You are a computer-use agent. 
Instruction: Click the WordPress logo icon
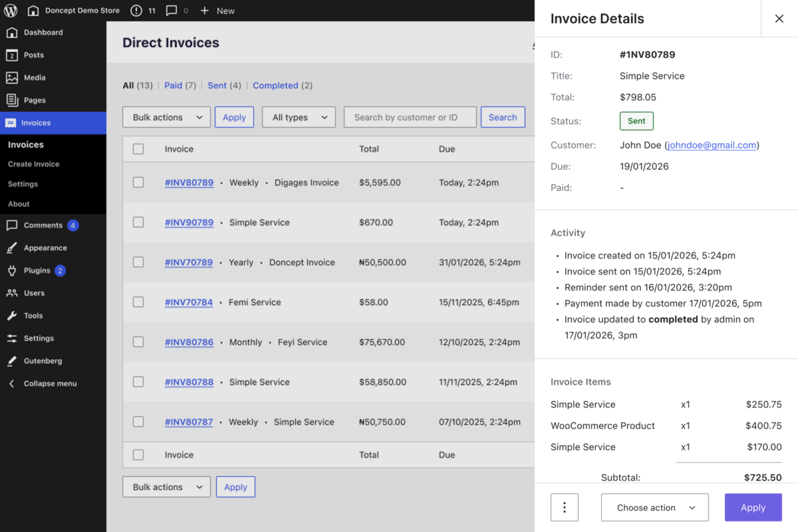coord(11,11)
